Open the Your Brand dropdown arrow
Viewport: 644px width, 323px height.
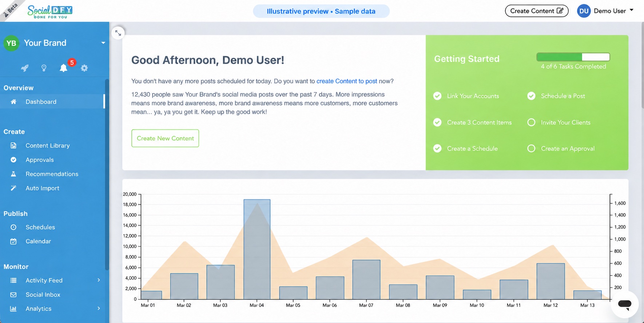click(x=103, y=43)
